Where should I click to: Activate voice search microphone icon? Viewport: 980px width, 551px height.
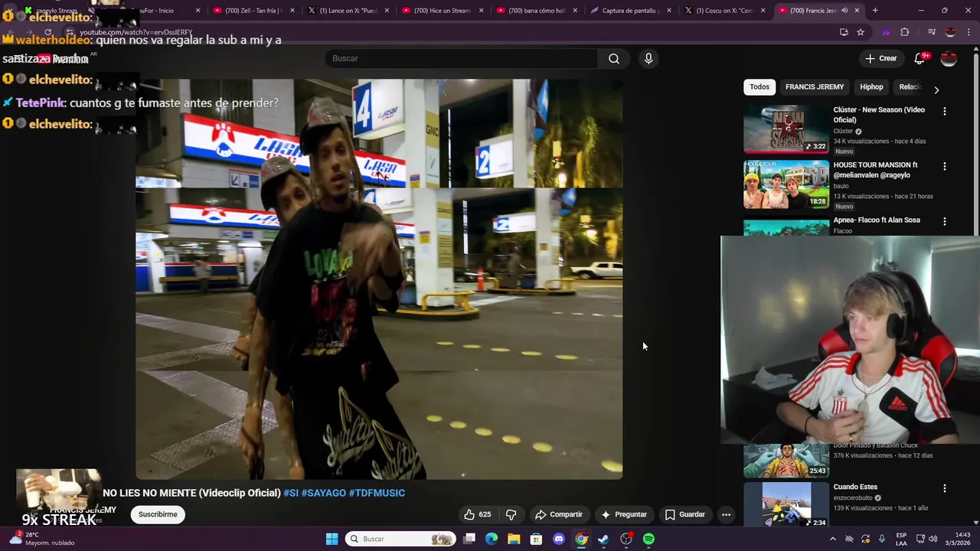point(648,59)
